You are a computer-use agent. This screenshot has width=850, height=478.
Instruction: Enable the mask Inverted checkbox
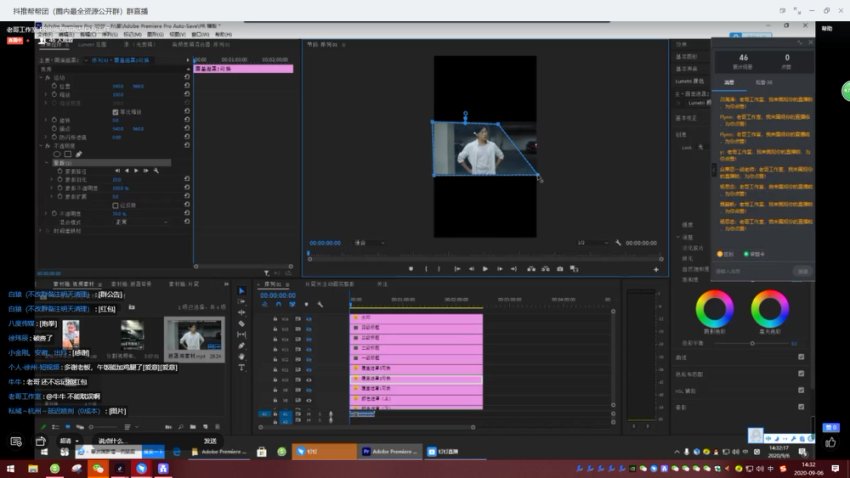tap(115, 205)
